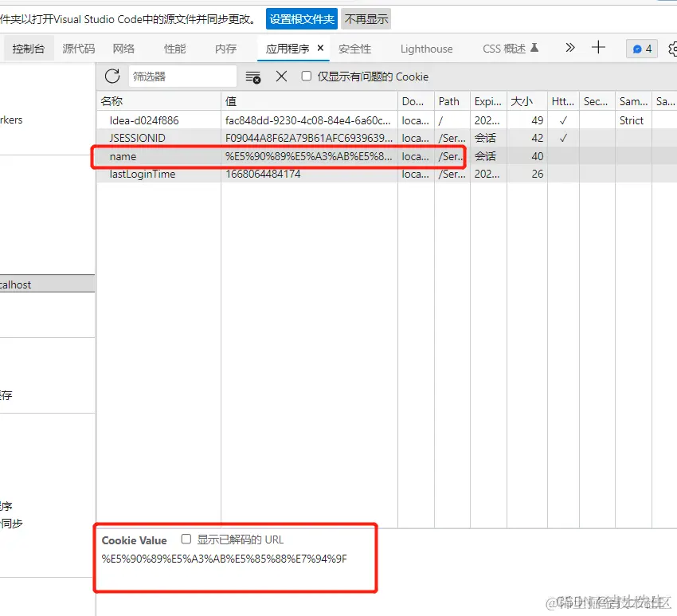This screenshot has height=616, width=677.
Task: Sort by the Htt... column header
Action: [563, 101]
